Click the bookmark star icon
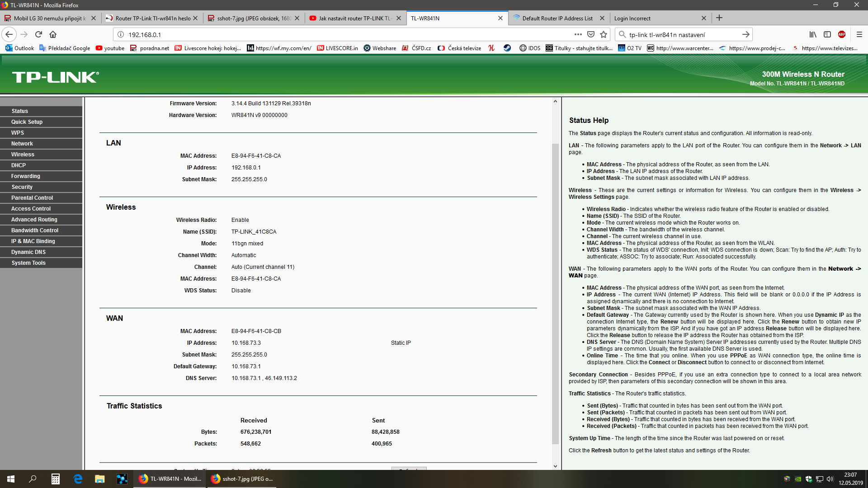Image resolution: width=868 pixels, height=488 pixels. [604, 34]
